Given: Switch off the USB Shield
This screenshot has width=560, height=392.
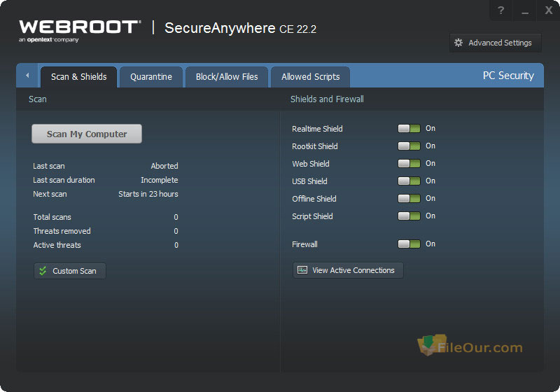Looking at the screenshot, I should click(x=409, y=181).
